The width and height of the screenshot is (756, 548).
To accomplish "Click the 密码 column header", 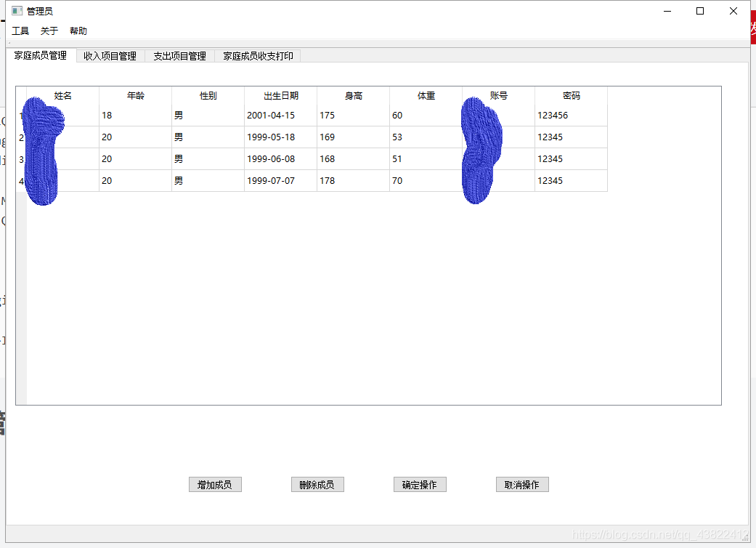I will tap(572, 95).
